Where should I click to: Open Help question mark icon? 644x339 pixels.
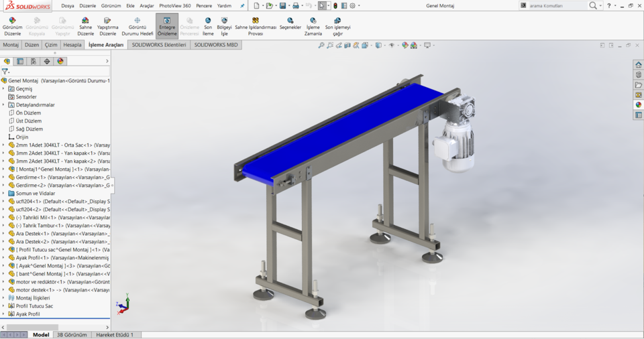pos(609,6)
